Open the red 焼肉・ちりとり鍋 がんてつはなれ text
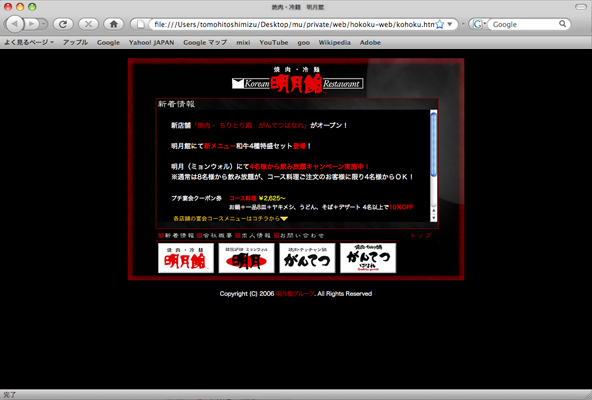The width and height of the screenshot is (592, 400). click(x=251, y=125)
